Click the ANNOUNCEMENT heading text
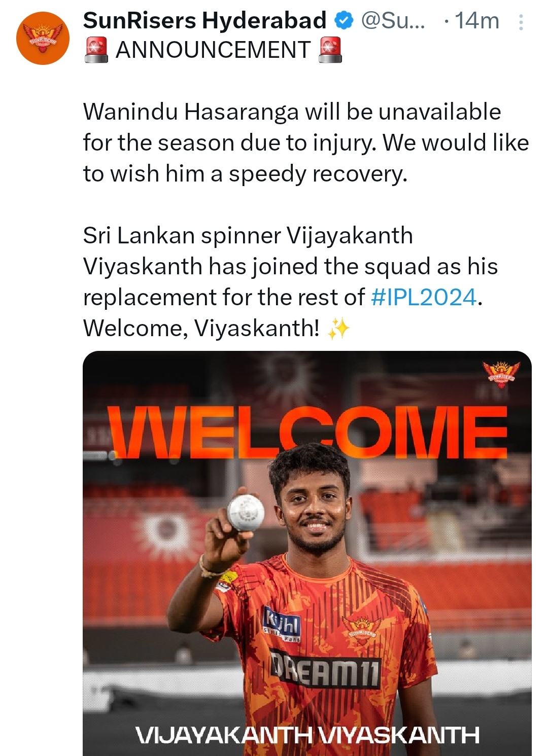Viewport: 548px width, 756px height. pos(213,50)
